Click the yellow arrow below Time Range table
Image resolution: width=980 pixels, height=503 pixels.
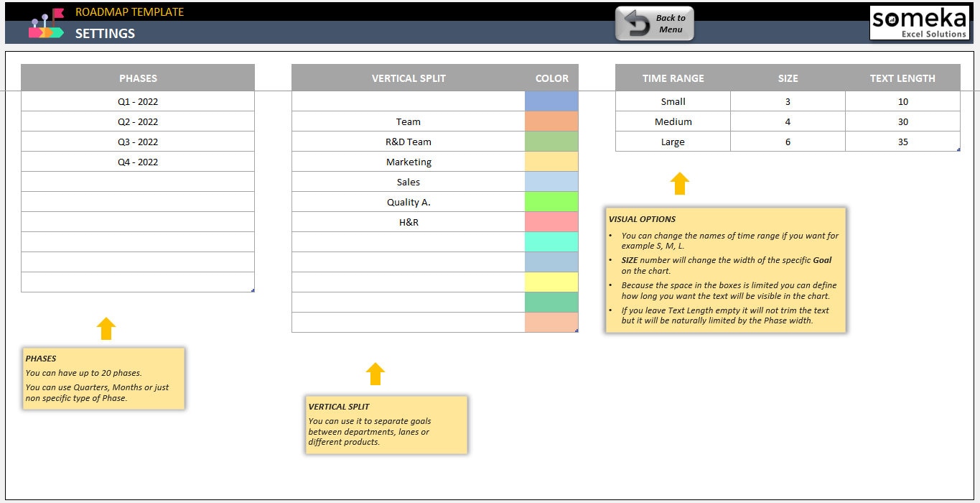point(679,183)
